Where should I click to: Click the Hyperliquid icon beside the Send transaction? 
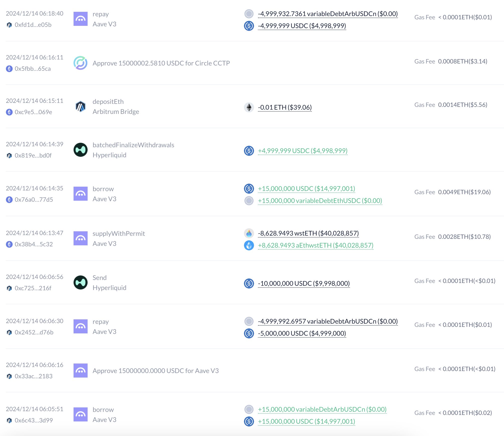80,282
